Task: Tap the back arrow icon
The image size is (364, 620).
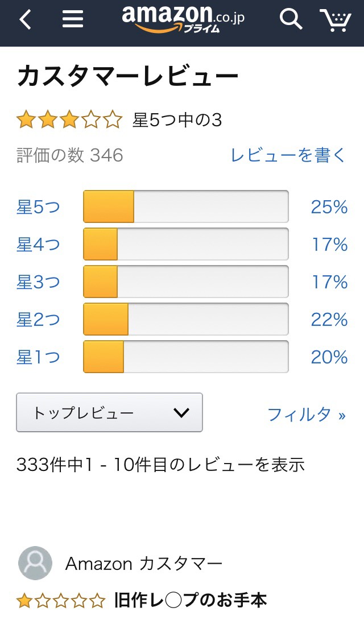Action: pos(25,19)
